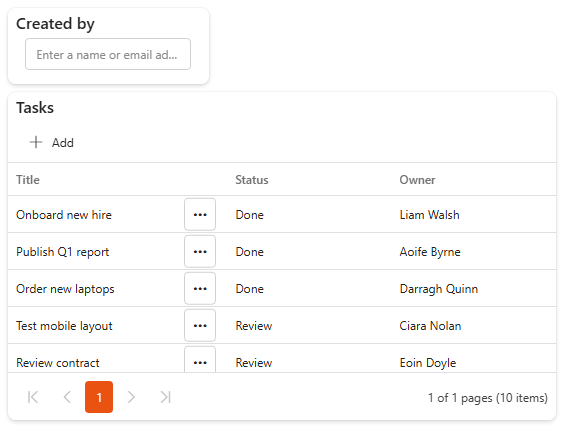The image size is (564, 428).
Task: Sort by Status column header
Action: click(252, 180)
